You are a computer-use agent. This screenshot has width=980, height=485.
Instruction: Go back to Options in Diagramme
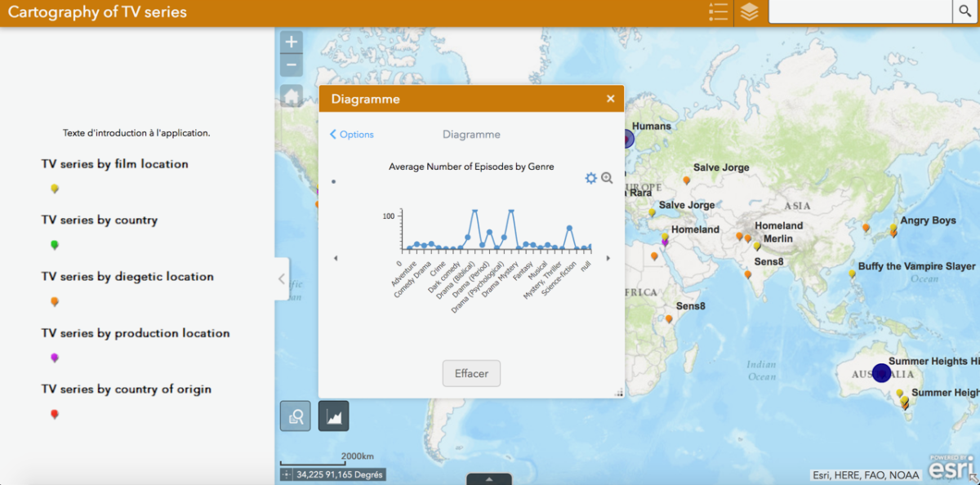(x=352, y=135)
